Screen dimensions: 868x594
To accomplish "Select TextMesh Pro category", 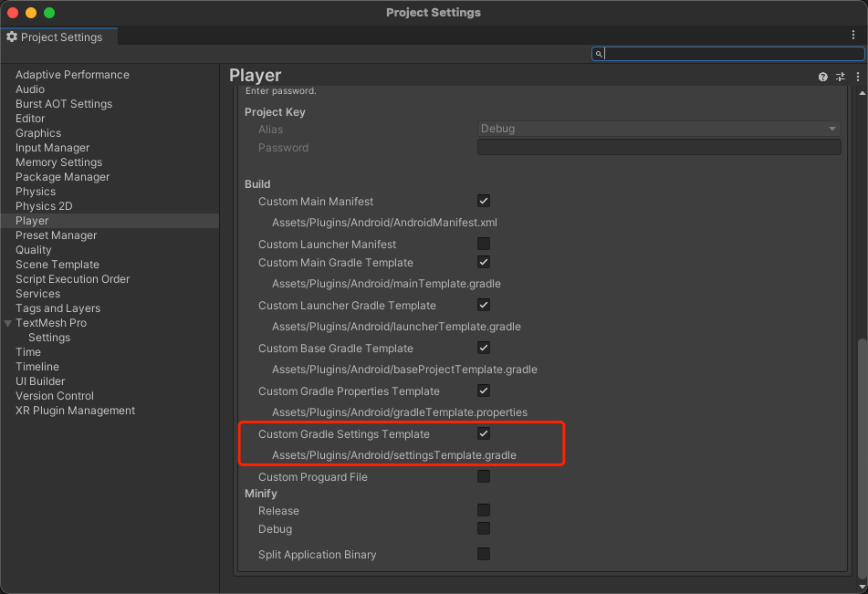I will click(51, 323).
